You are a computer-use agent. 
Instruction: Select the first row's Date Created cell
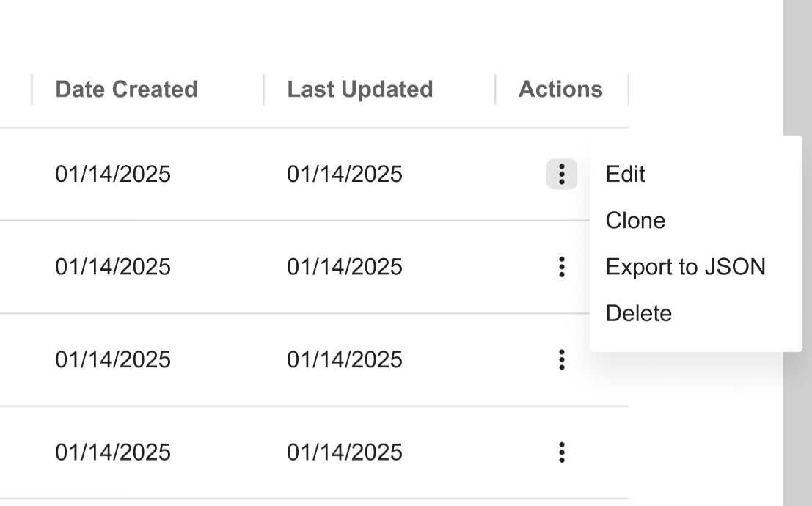pyautogui.click(x=113, y=175)
